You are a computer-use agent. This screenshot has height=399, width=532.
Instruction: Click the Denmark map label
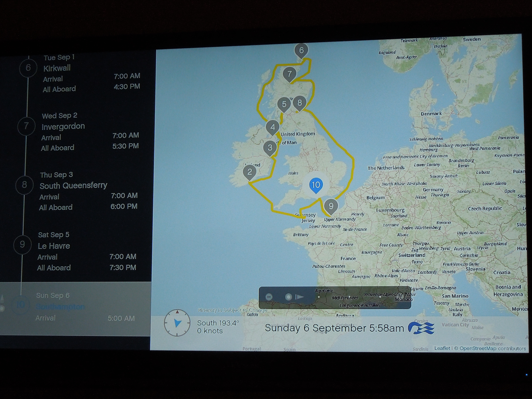tap(431, 113)
